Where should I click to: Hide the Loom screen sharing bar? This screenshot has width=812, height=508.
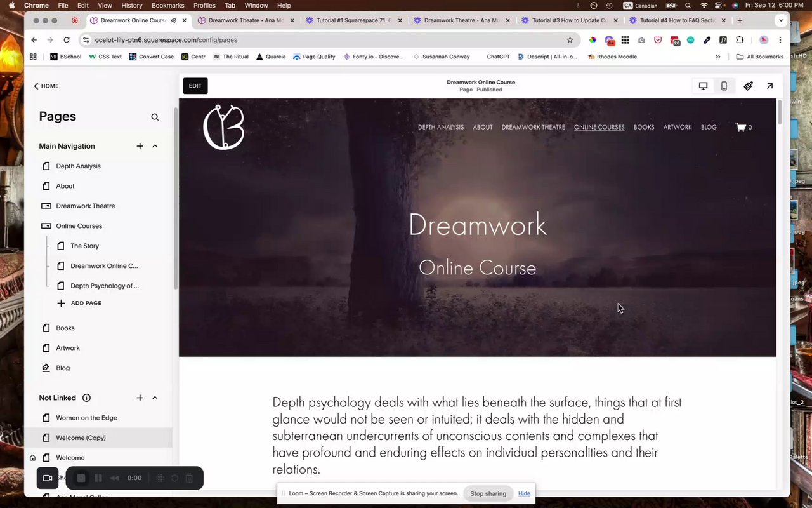pyautogui.click(x=524, y=493)
